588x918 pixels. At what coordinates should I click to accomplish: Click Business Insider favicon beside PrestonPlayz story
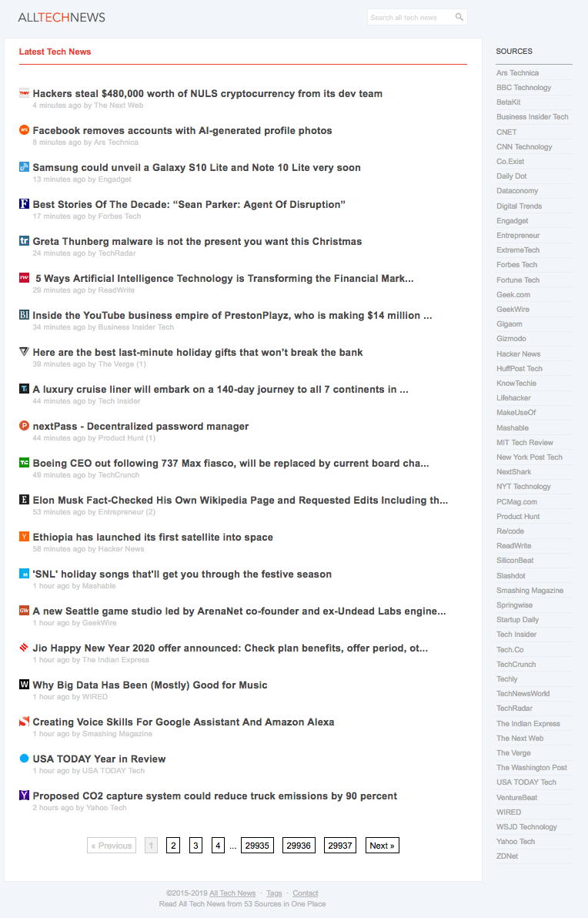(24, 314)
